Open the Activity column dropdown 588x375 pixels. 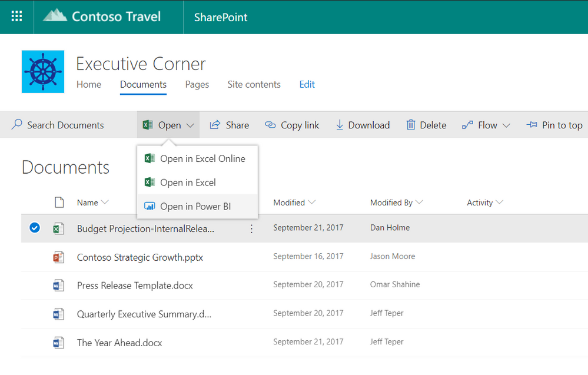(499, 203)
